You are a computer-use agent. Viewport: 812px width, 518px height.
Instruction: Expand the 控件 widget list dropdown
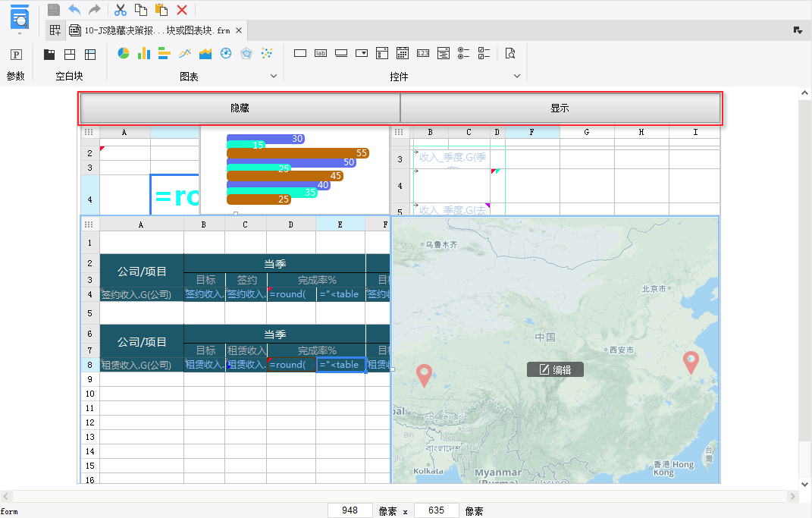517,77
